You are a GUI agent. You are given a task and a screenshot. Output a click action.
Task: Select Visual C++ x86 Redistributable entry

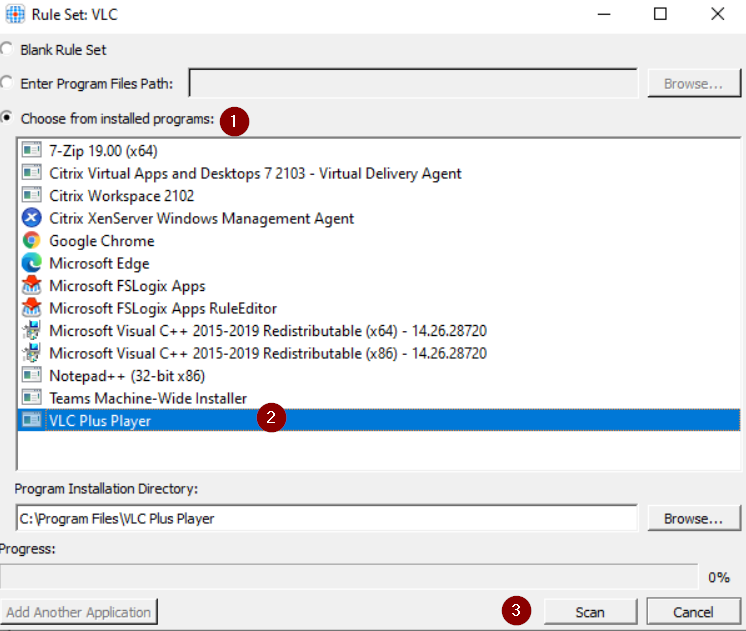click(379, 353)
